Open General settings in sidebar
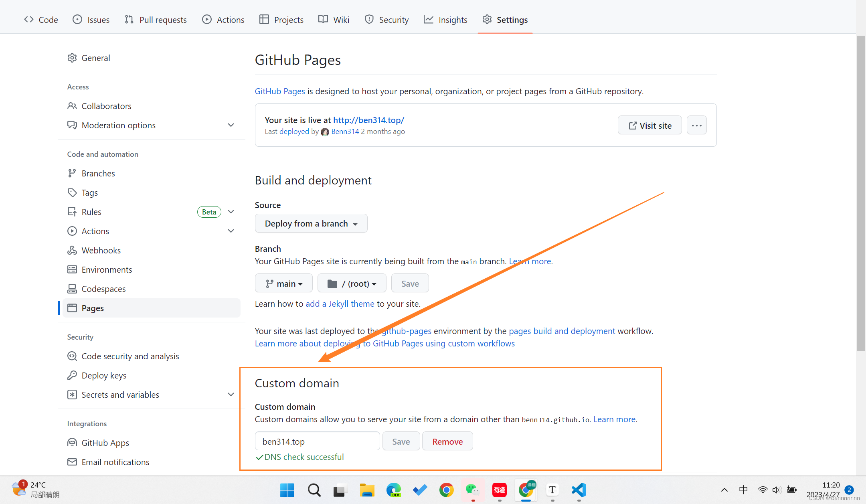866x504 pixels. tap(152, 58)
